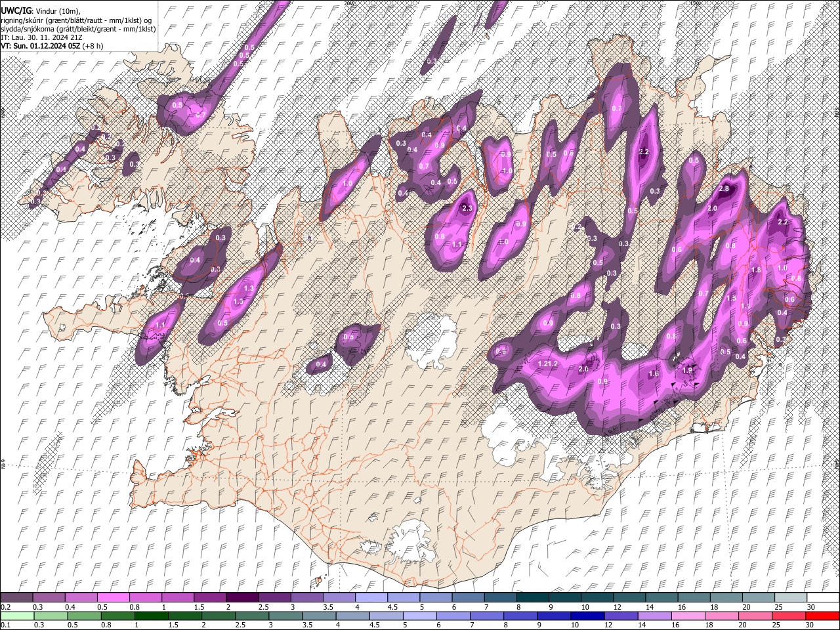
Task: Select the dark teal 8–9 snow legend swatch
Action: [532, 598]
